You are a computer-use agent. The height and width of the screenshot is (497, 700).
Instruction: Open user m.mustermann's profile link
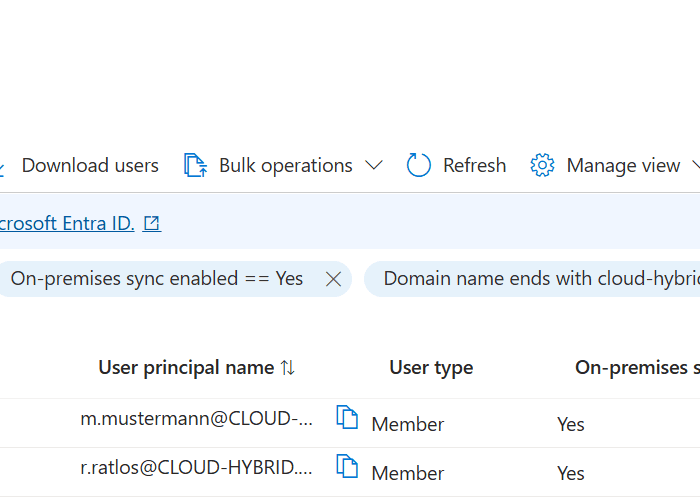196,420
